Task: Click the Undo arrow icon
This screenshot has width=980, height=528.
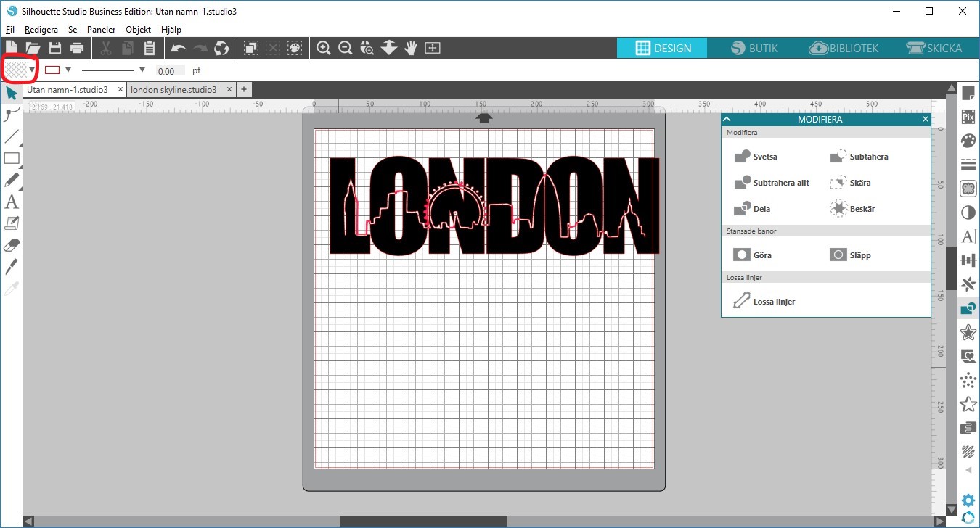Action: (179, 48)
